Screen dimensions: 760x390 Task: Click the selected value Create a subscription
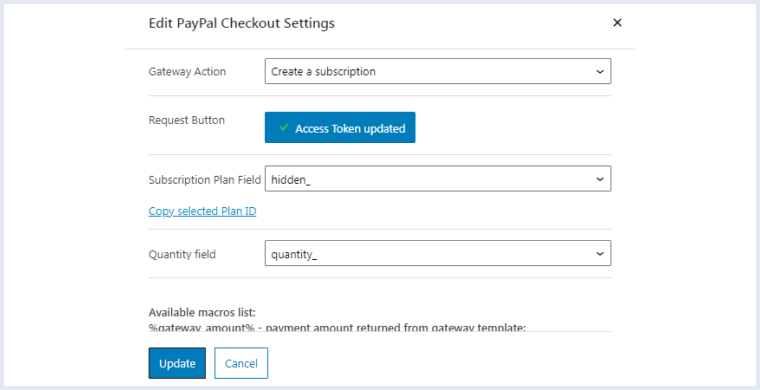coord(323,71)
